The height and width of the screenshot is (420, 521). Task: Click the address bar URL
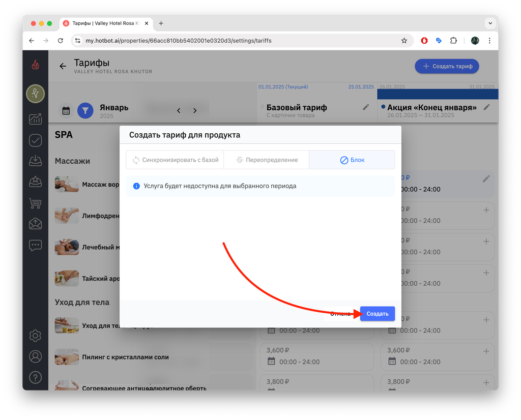coord(179,41)
